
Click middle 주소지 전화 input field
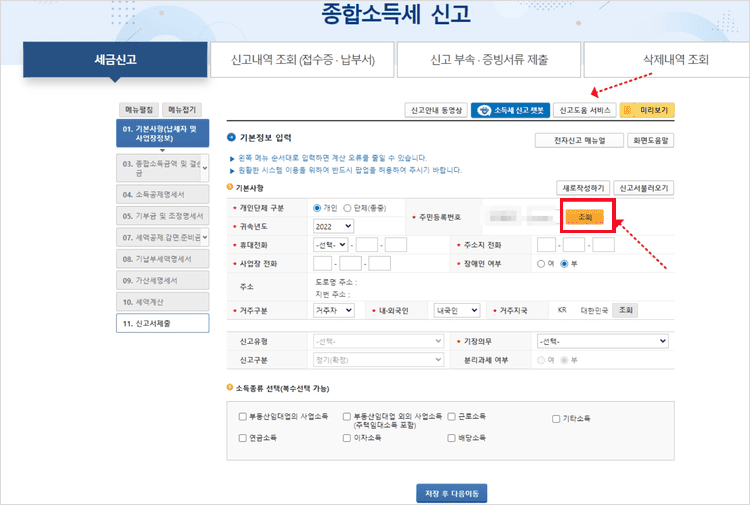(x=574, y=245)
